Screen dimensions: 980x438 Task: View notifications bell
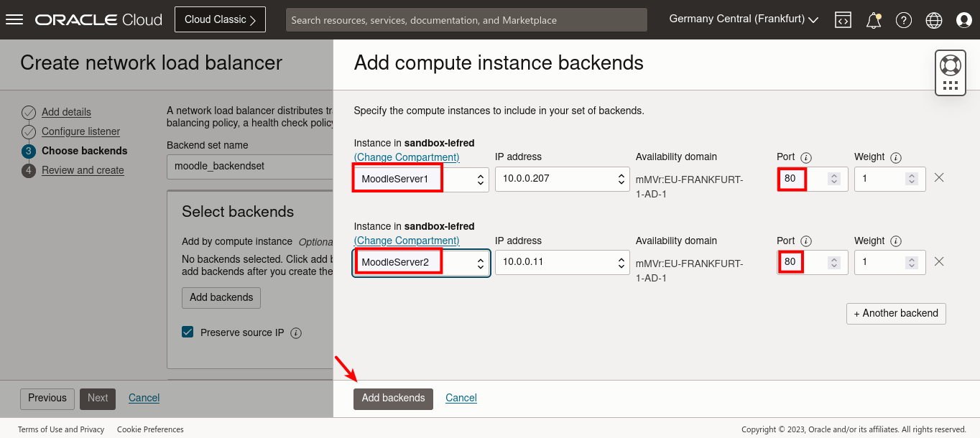click(874, 19)
